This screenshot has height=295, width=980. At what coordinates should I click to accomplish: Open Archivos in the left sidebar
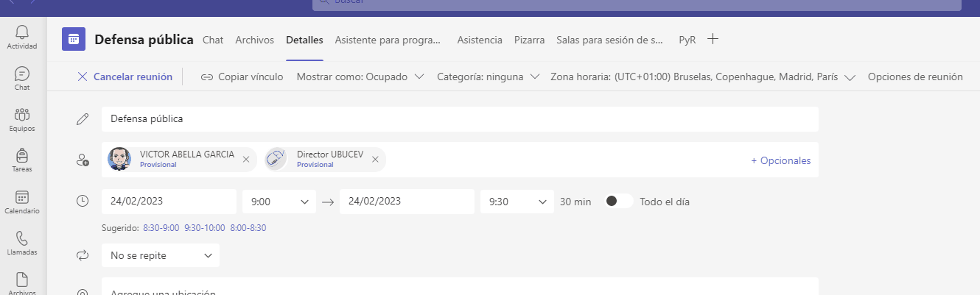(22, 284)
